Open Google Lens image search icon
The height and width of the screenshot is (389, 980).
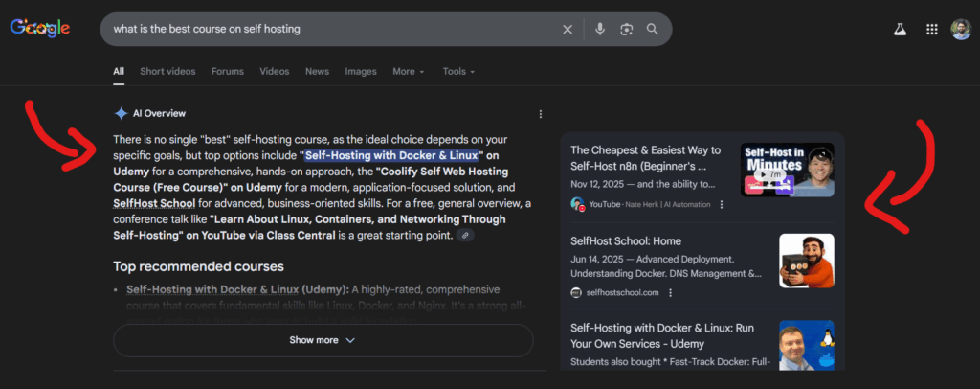(626, 30)
